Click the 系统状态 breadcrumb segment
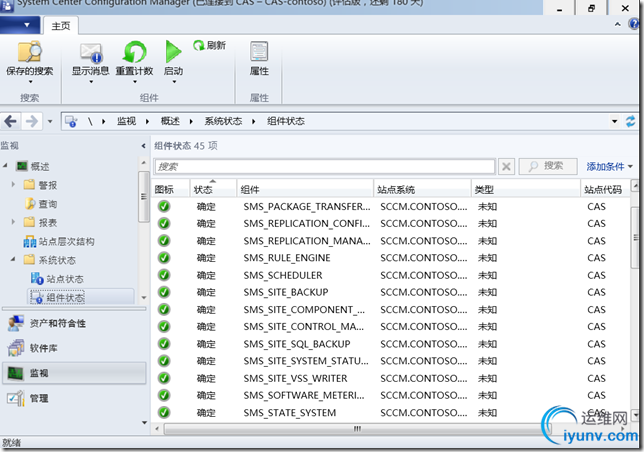Viewport: 644px width, 452px height. pyautogui.click(x=223, y=121)
